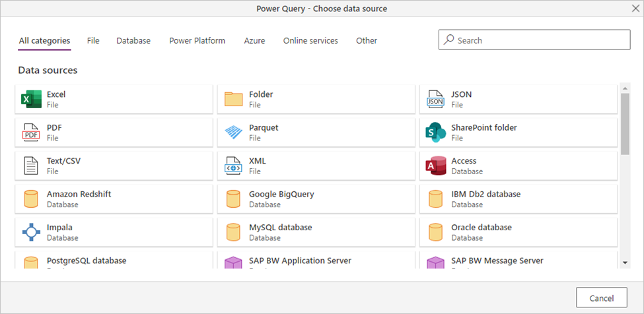
Task: Click the Google BigQuery cylinder icon
Action: [233, 199]
